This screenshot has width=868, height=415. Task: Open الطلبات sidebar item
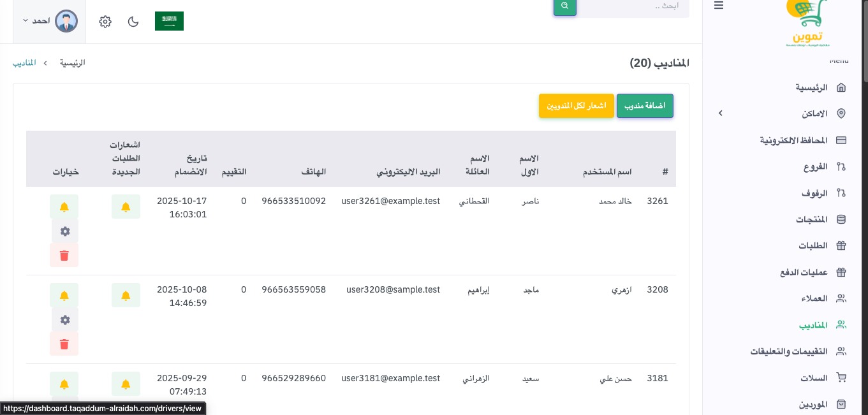click(x=813, y=245)
